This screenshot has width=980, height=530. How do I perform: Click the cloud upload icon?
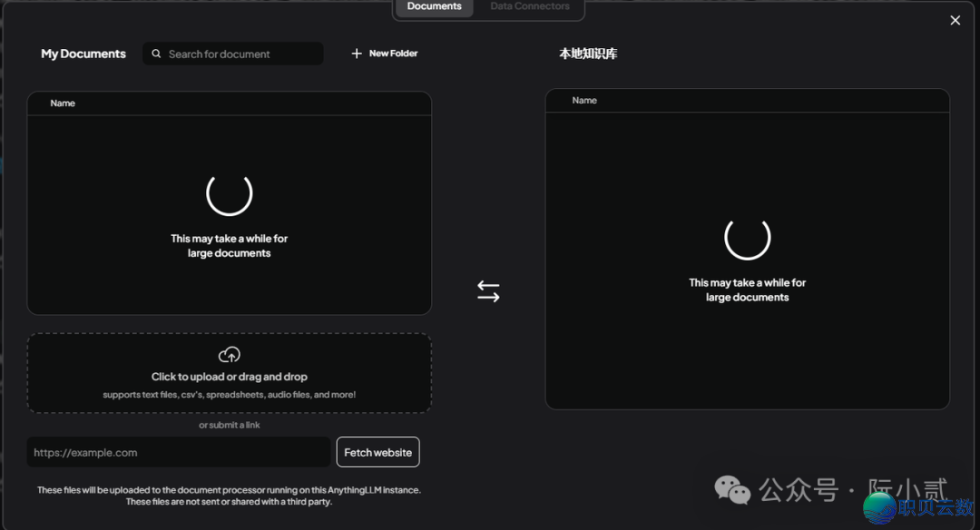click(x=230, y=355)
